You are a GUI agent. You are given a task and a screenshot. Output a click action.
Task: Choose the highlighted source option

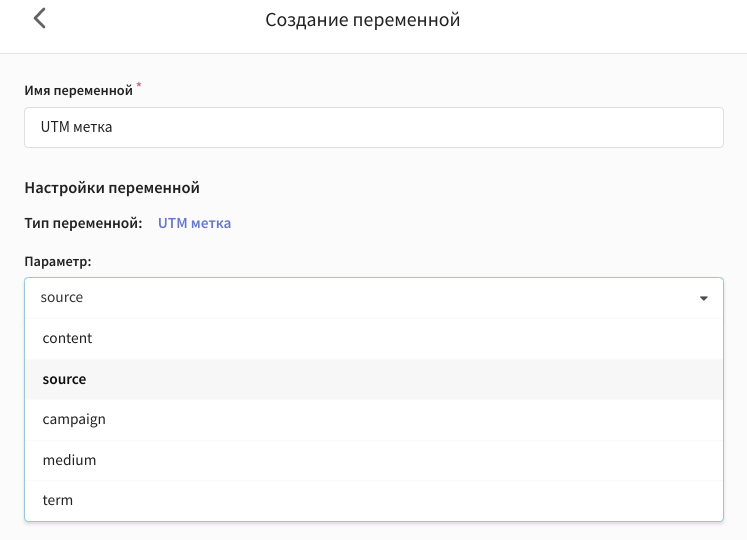tap(374, 379)
